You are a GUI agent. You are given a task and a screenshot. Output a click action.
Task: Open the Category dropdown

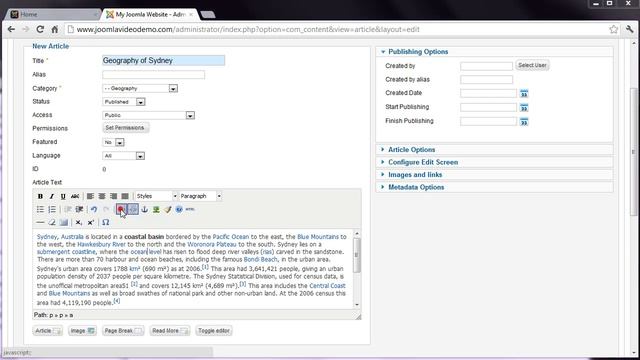pyautogui.click(x=140, y=88)
